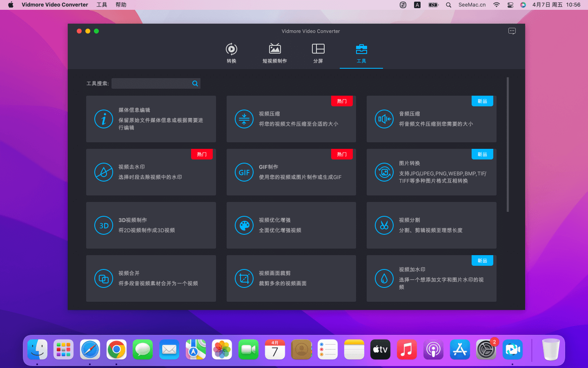
Task: Launch the GIF制作 tool icon
Action: pos(244,172)
